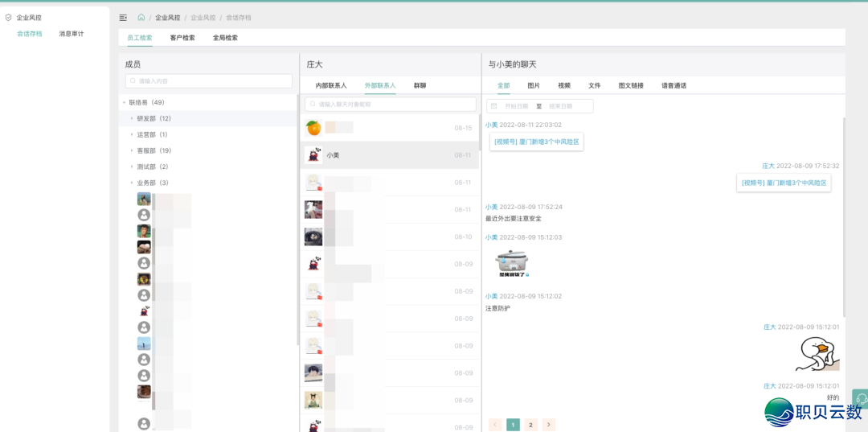
Task: Go to home via breadcrumb house icon
Action: point(141,17)
